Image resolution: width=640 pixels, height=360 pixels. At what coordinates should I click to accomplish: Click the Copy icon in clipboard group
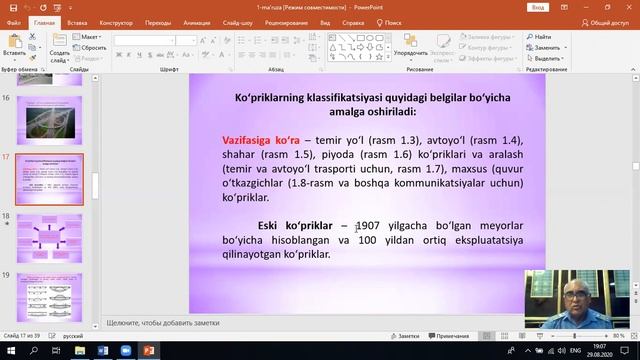pyautogui.click(x=32, y=47)
